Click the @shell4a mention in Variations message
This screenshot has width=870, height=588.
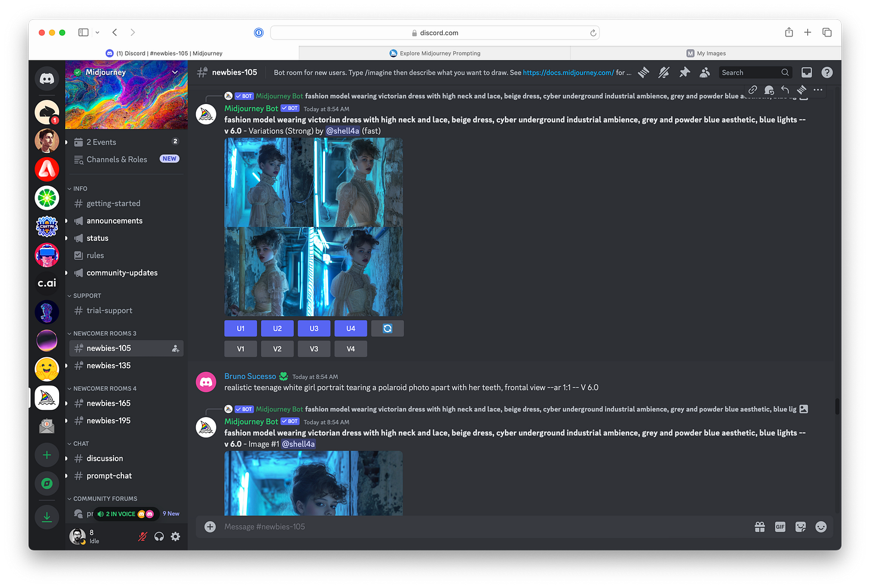342,131
